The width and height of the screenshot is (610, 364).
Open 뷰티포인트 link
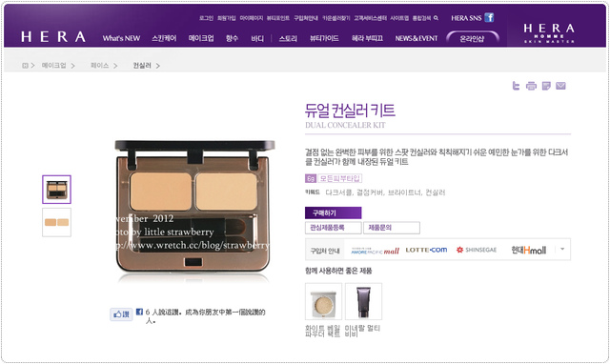[x=277, y=18]
